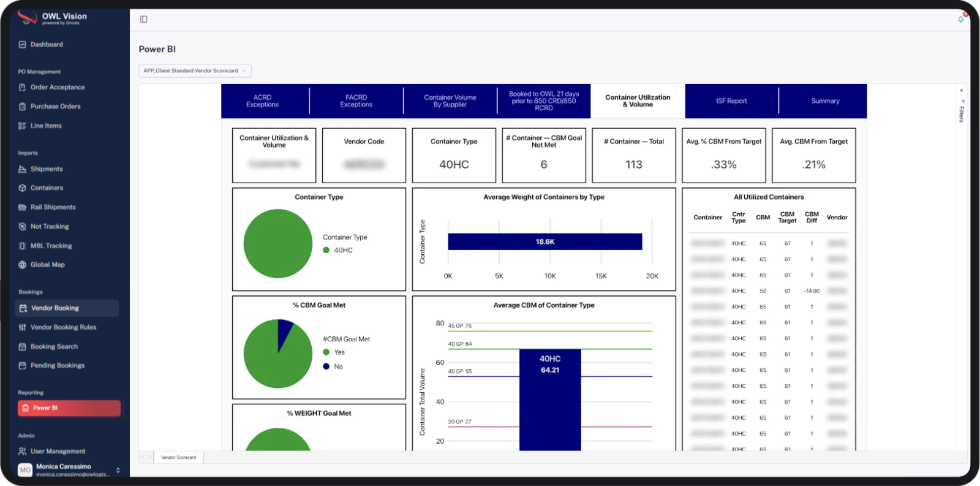Click the 40HC green legend swatch
Image resolution: width=980 pixels, height=486 pixels.
pos(326,250)
